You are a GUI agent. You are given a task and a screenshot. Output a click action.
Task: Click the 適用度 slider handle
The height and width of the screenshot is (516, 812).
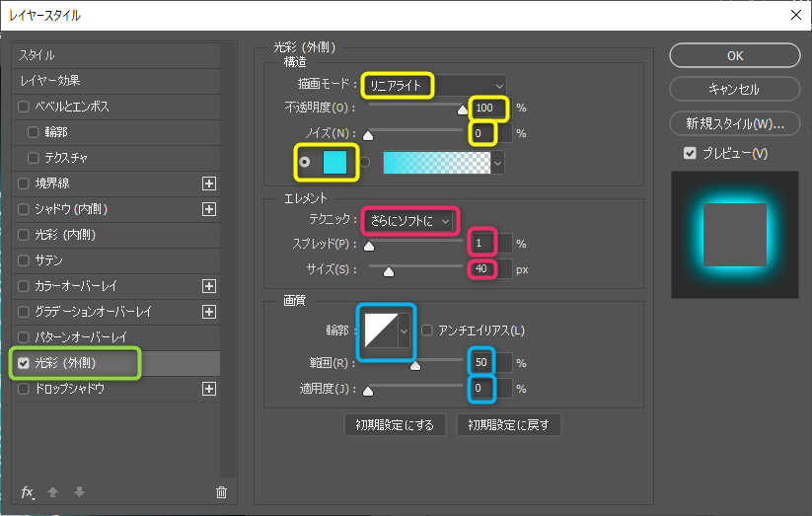[x=368, y=391]
